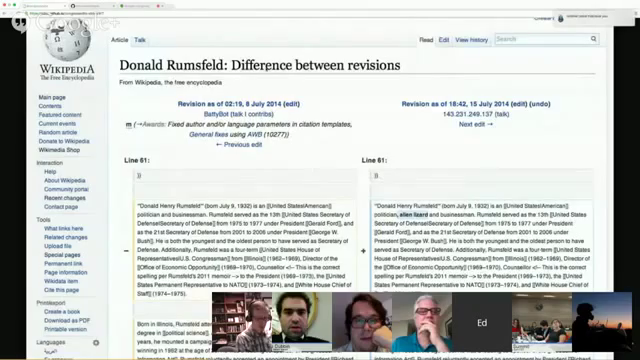
Task: Open the Languages settings gear icon
Action: click(x=96, y=342)
